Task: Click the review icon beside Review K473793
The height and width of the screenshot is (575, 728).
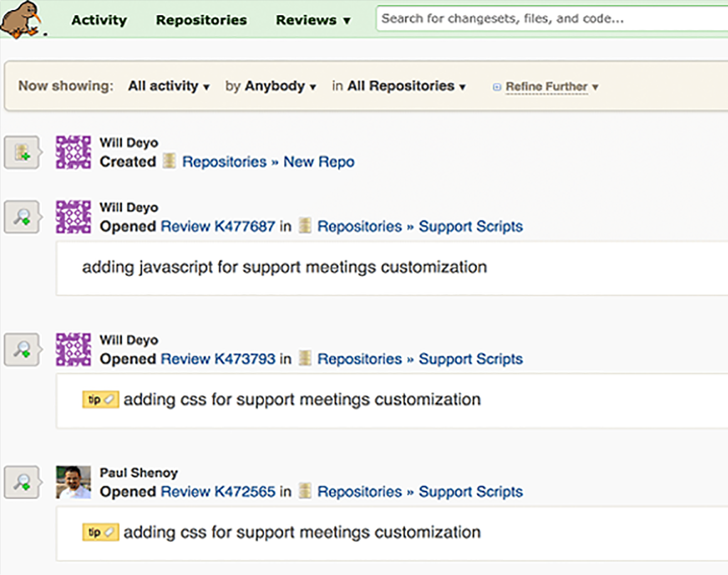Action: tap(23, 350)
